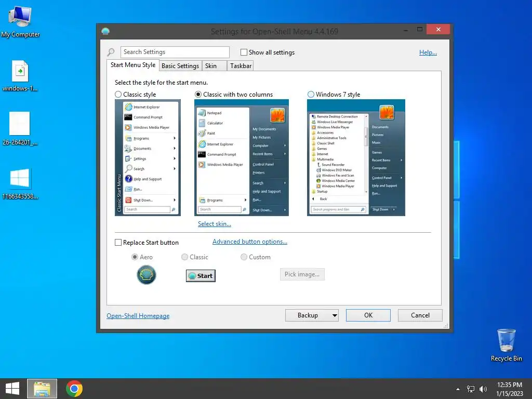Visit the Open-Shell Homepage link
This screenshot has height=399, width=532.
pyautogui.click(x=138, y=316)
